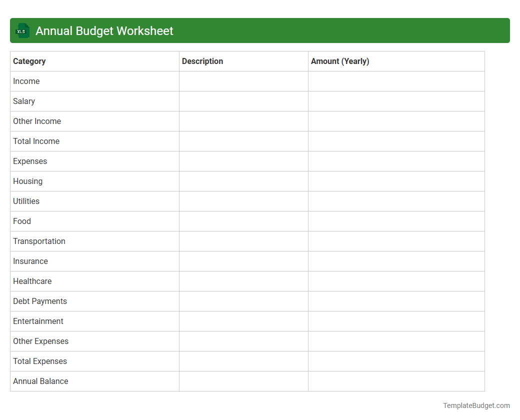Screen dimensions: 520x420
Task: Select the Other Income row
Action: [x=36, y=121]
